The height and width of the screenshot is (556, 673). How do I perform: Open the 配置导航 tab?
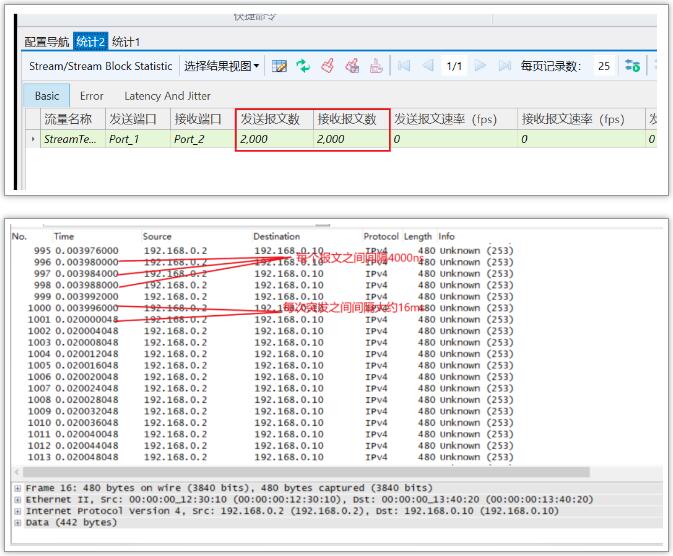[x=47, y=42]
